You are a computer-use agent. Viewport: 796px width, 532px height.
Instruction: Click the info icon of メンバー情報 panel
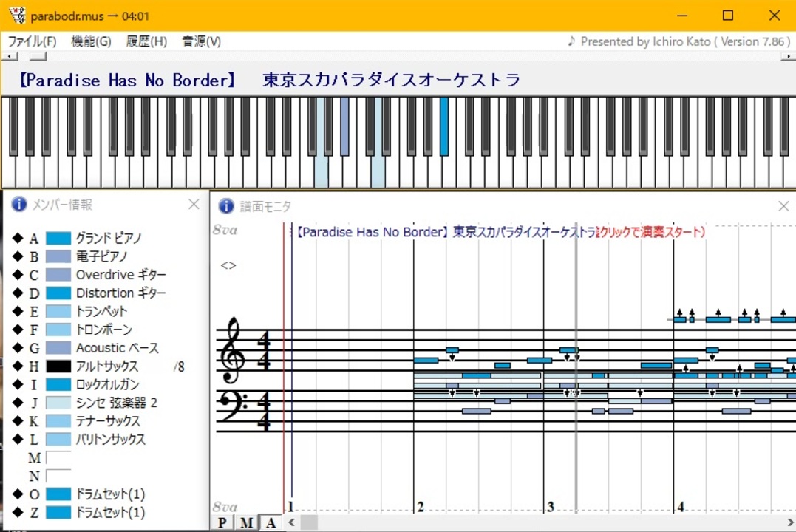tap(19, 204)
